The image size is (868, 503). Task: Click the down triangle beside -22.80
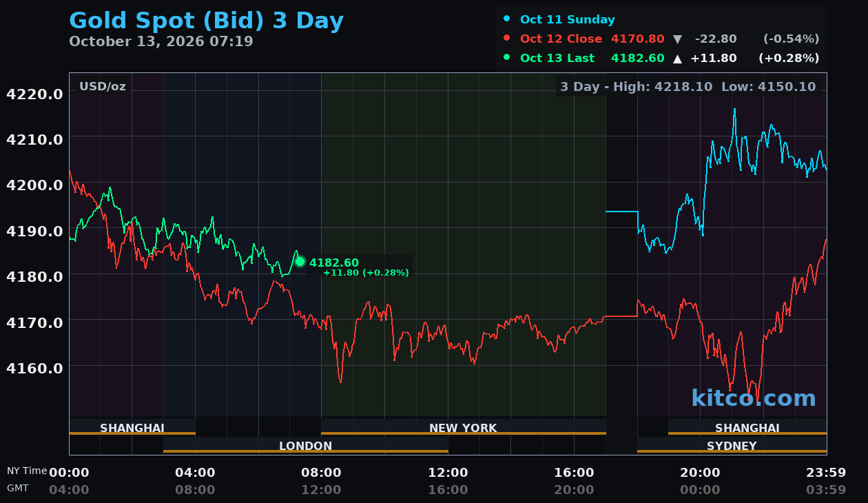click(677, 39)
